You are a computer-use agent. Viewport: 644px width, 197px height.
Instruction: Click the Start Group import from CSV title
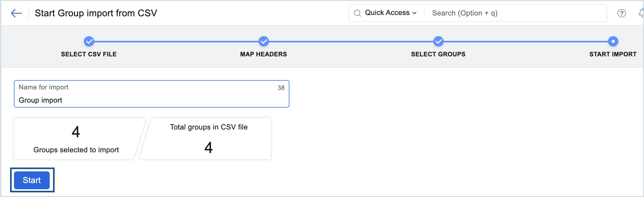point(96,12)
